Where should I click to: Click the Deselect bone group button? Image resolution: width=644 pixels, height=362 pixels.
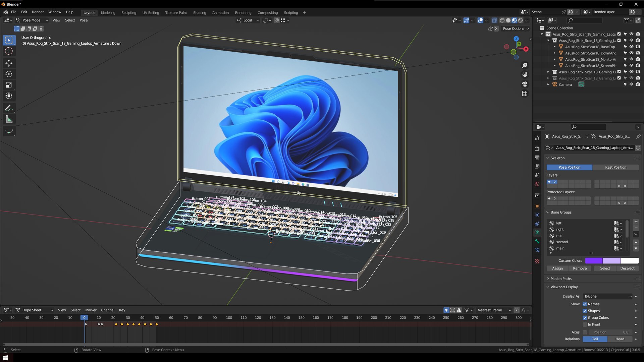click(627, 268)
